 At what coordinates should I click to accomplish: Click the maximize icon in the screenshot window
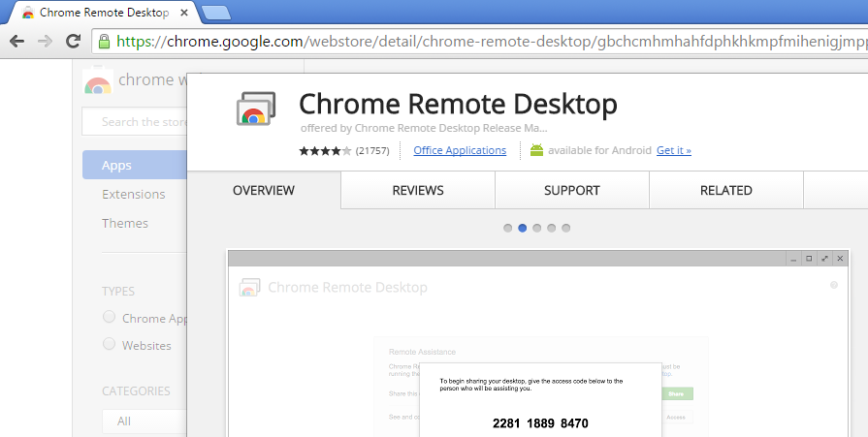(x=809, y=259)
